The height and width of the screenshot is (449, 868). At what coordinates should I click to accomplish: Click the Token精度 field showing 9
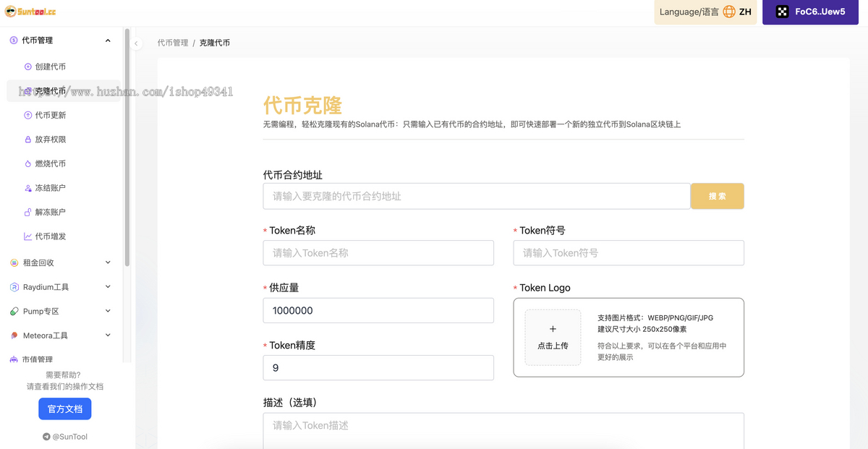pos(378,368)
